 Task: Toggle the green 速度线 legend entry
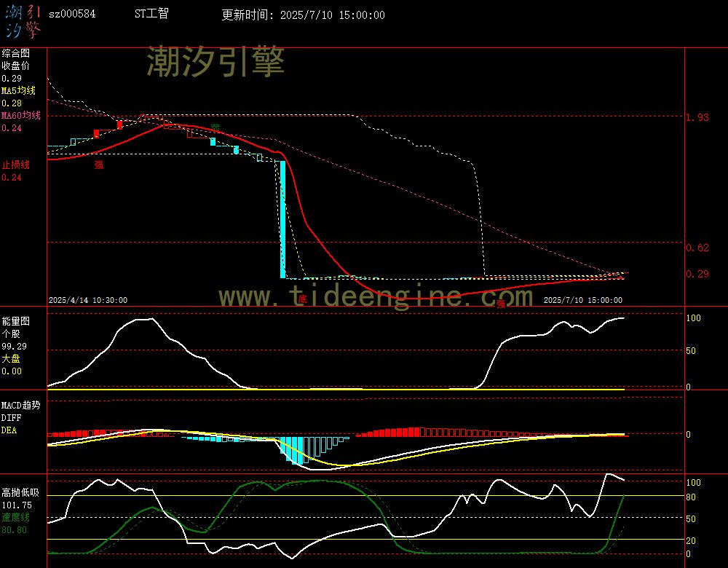tap(15, 517)
